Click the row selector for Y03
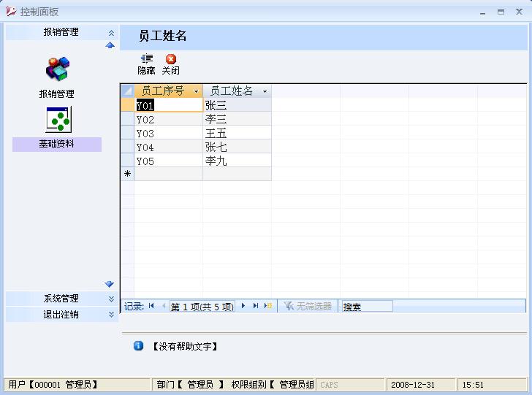 tap(128, 133)
